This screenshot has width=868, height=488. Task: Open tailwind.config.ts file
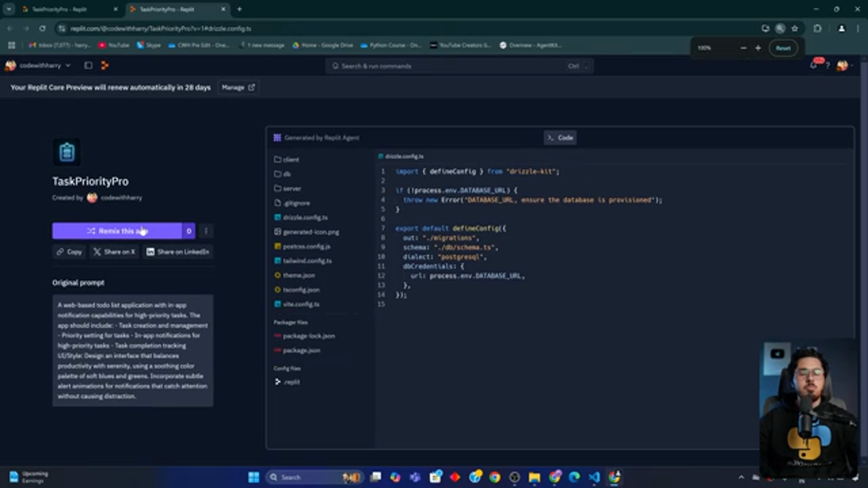coord(303,261)
